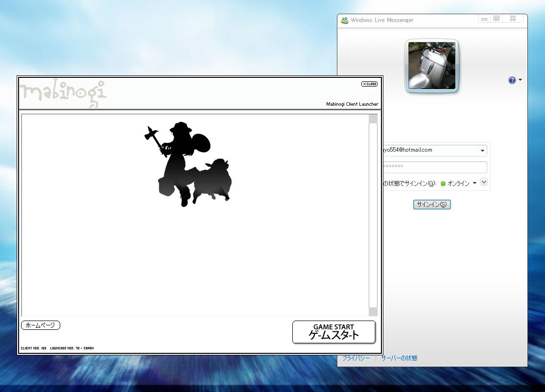Open the dropdown arrow beside the help icon
This screenshot has height=392, width=545.
pyautogui.click(x=521, y=80)
